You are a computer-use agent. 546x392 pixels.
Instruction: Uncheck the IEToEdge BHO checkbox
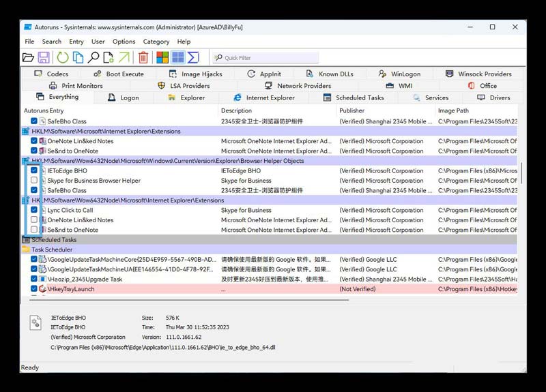coord(33,170)
